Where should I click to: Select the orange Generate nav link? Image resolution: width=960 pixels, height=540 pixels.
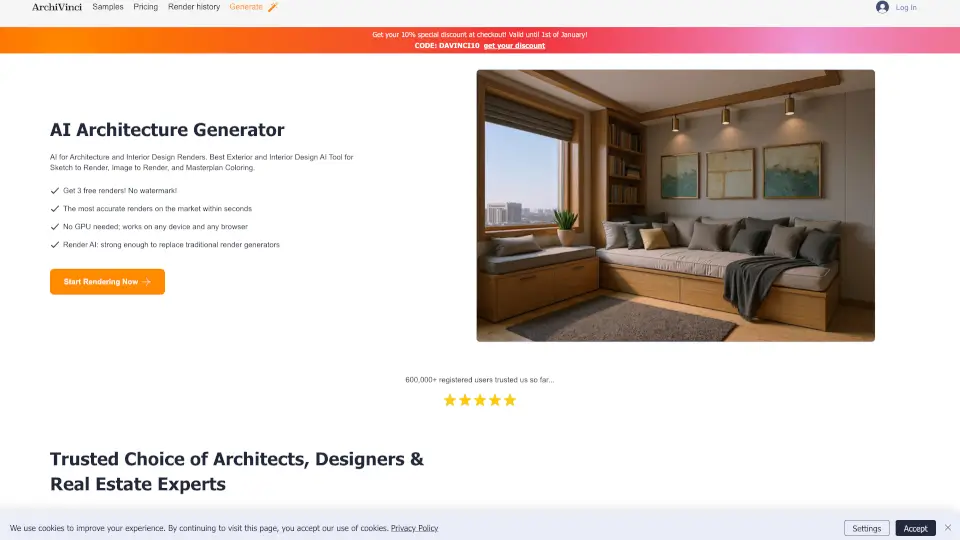[x=246, y=7]
